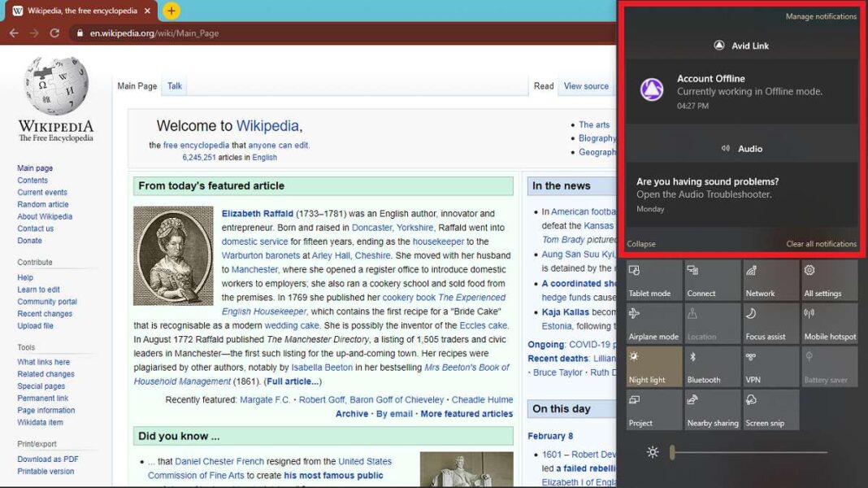Viewport: 868px width, 488px height.
Task: Switch to the Talk tab on Wikipedia
Action: [174, 85]
